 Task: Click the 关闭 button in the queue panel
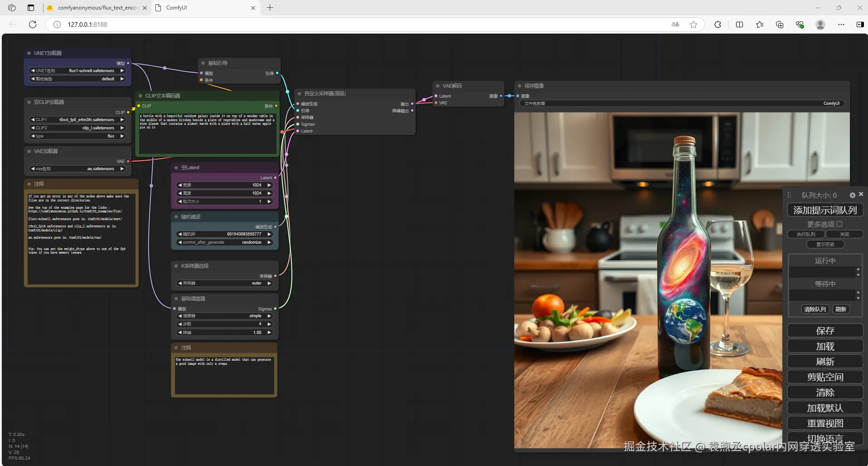pos(844,235)
